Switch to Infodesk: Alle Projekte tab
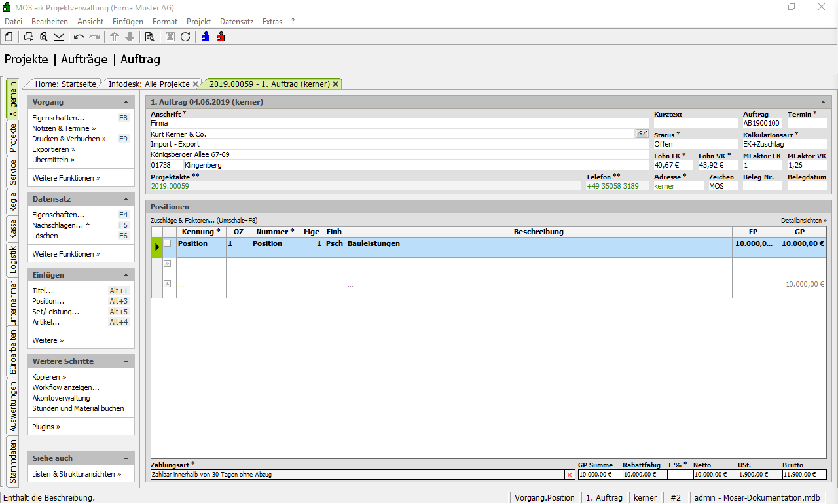Image resolution: width=838 pixels, height=504 pixels. coord(149,84)
